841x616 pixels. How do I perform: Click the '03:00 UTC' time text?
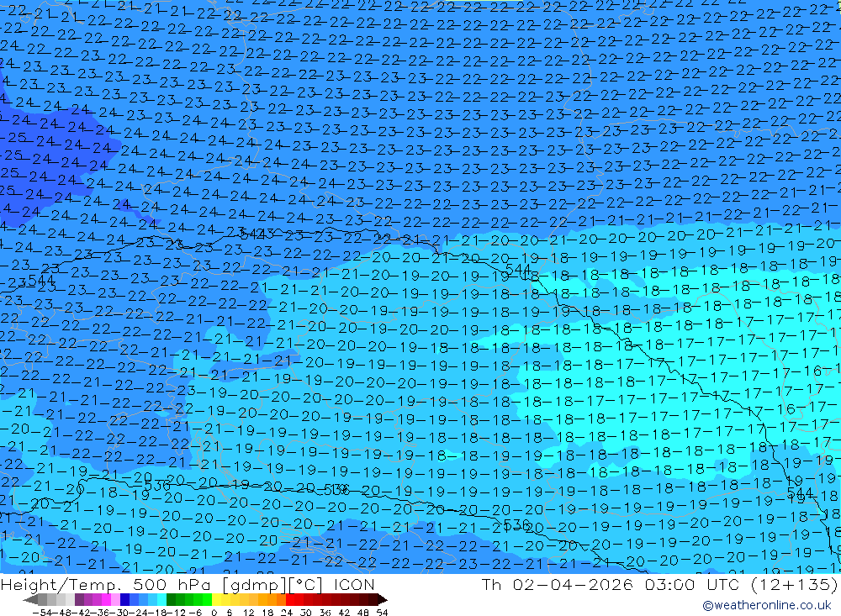coord(692,584)
